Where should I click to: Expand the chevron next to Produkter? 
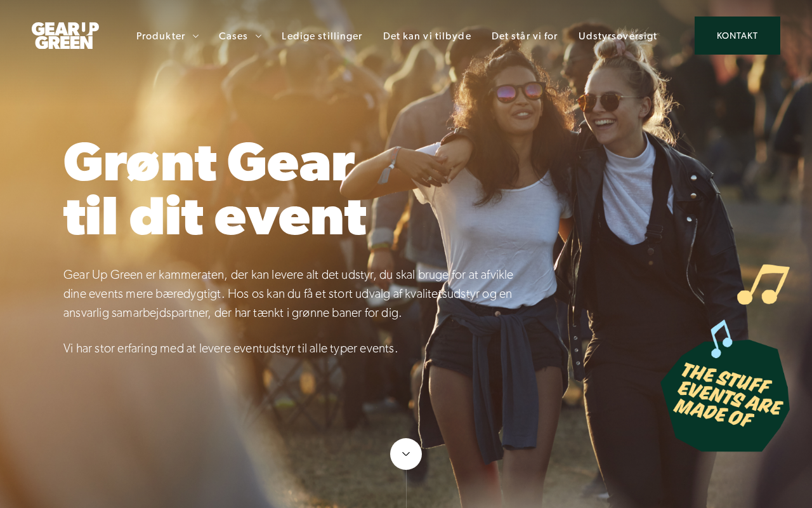[195, 36]
